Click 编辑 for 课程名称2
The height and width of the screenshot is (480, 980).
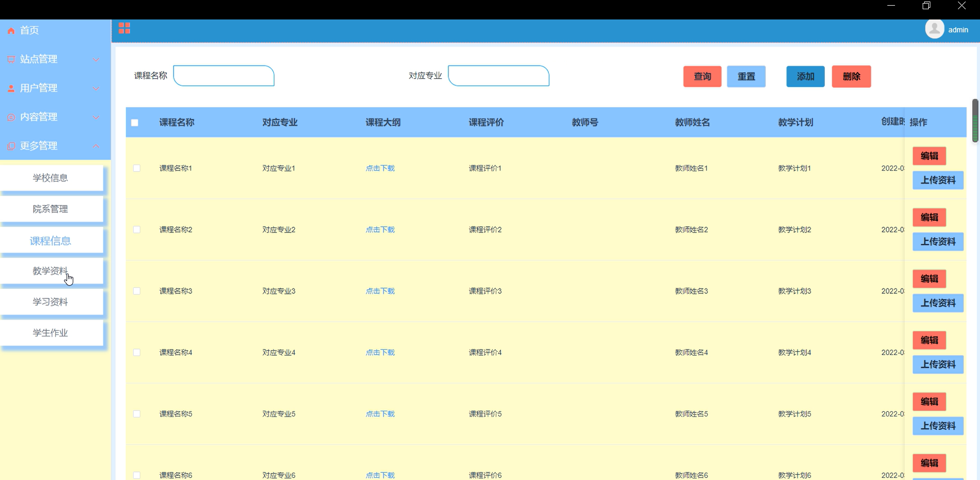(929, 217)
